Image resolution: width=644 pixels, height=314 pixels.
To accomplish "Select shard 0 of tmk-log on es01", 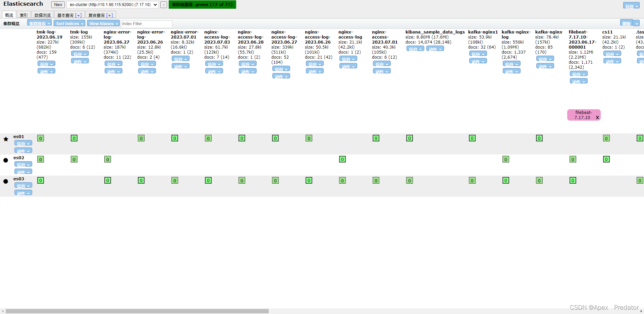I will (74, 138).
